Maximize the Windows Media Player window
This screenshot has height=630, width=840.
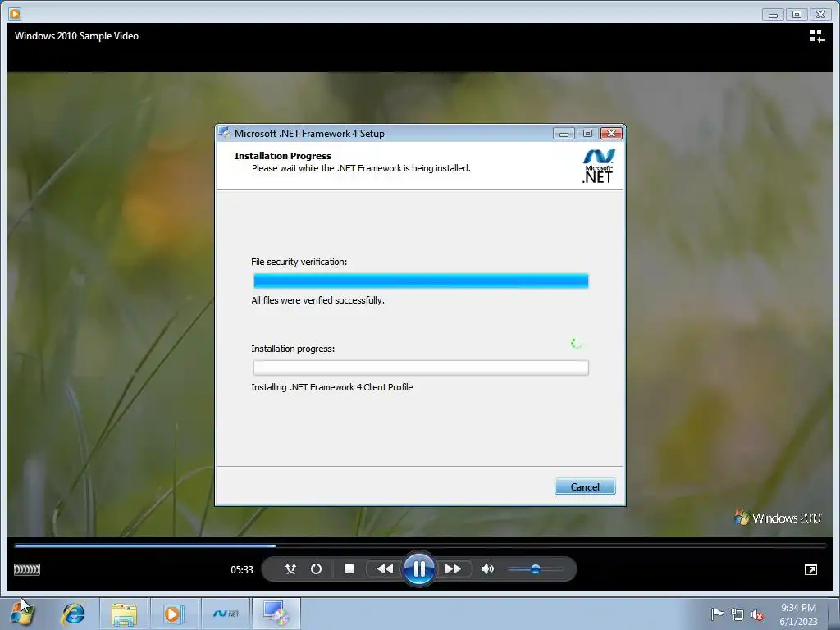point(797,15)
